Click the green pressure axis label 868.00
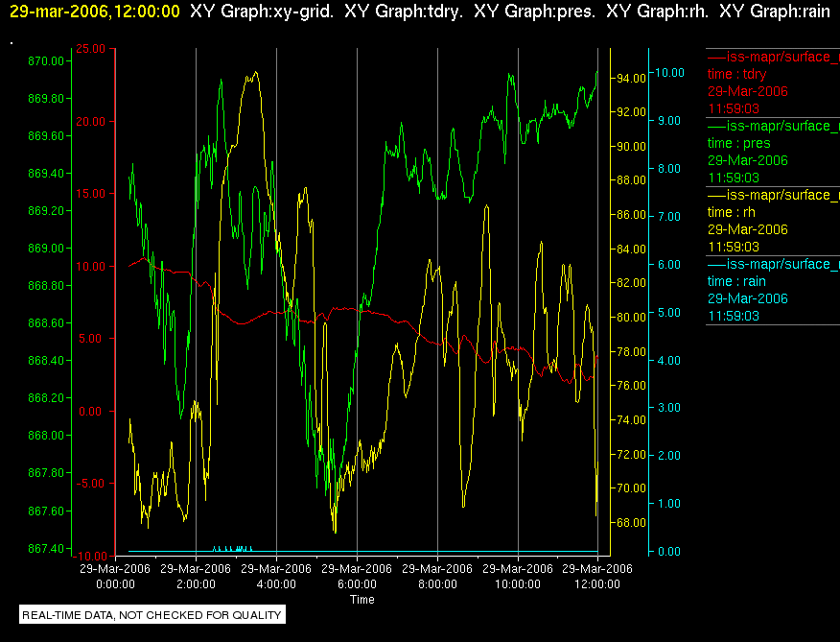Viewport: 840px width, 642px height. tap(46, 436)
